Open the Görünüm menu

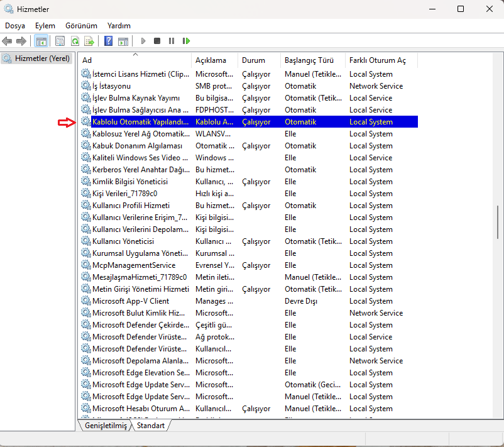click(81, 26)
